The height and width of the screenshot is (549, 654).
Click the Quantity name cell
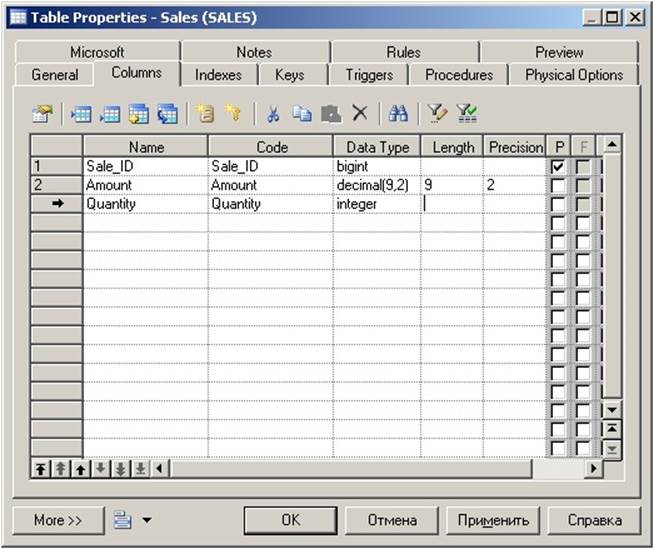click(146, 204)
